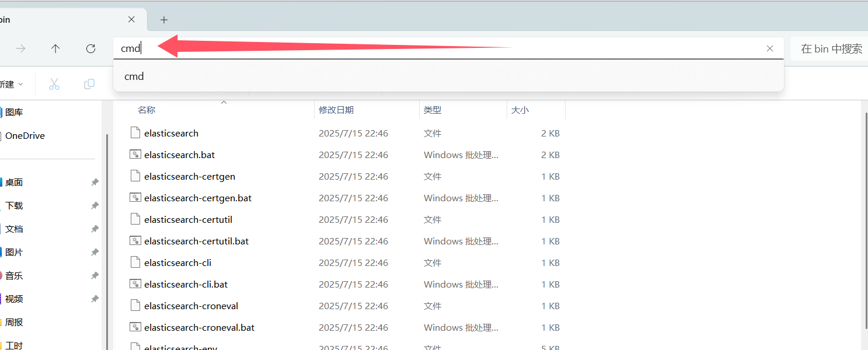The image size is (868, 350).
Task: Click pin icon next to 视频
Action: pos(95,299)
